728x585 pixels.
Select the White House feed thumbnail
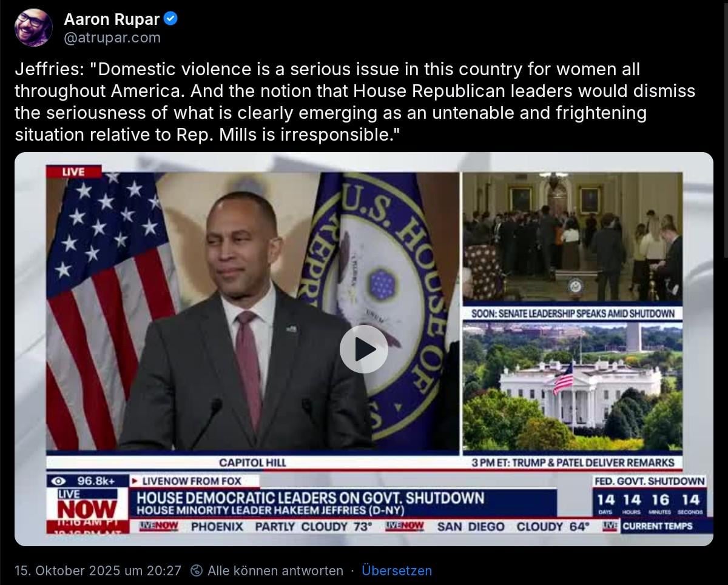(572, 387)
